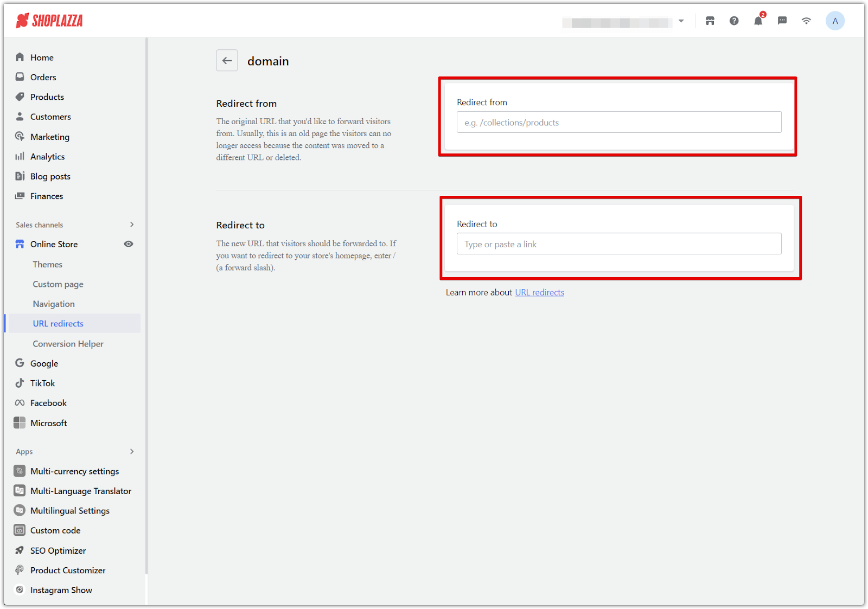Click the Sales channels heading
Viewport: 868px width, 609px height.
[39, 225]
